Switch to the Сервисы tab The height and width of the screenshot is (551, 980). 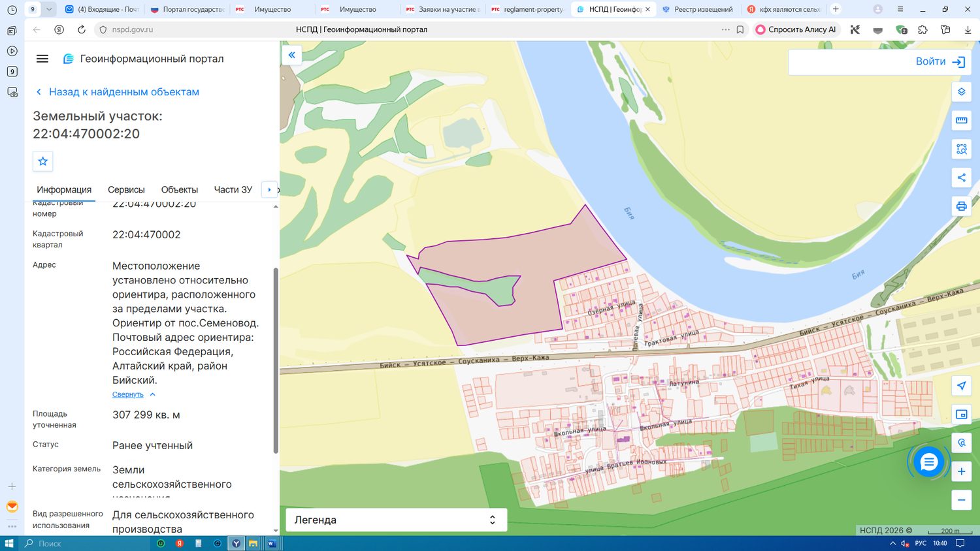126,189
